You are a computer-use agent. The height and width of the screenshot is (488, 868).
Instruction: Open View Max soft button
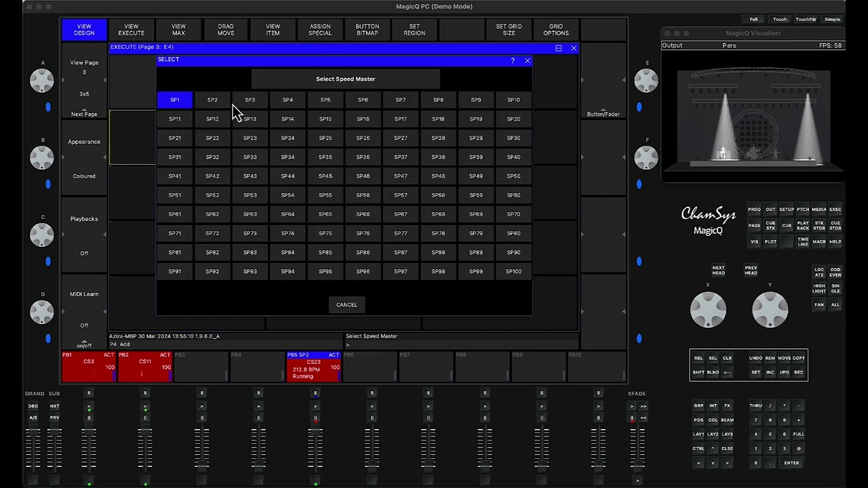click(178, 30)
